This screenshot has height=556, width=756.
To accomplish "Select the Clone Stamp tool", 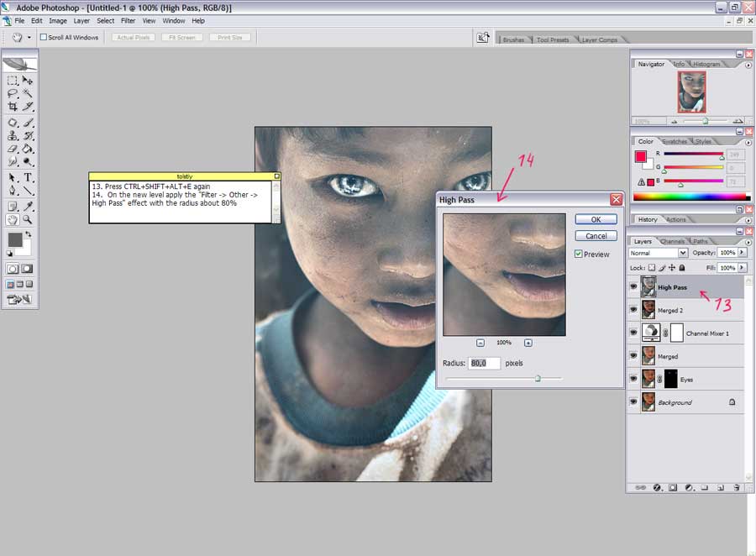I will click(13, 135).
